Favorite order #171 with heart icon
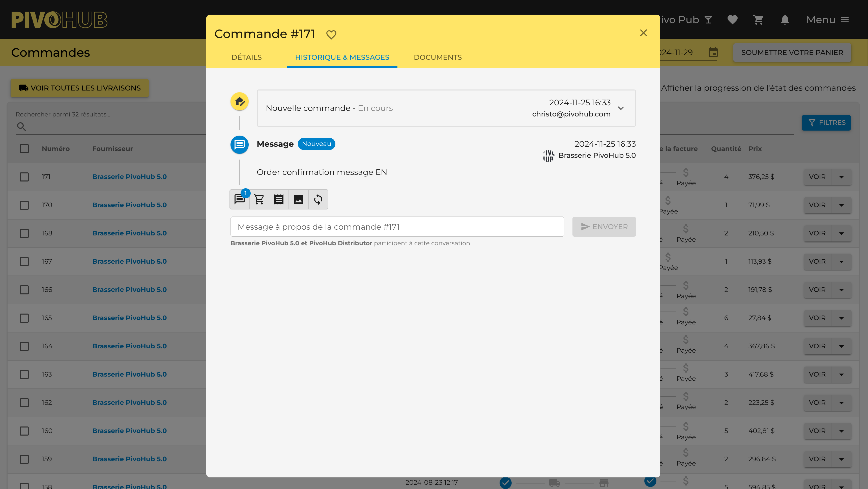Viewport: 868px width, 489px height. point(331,34)
